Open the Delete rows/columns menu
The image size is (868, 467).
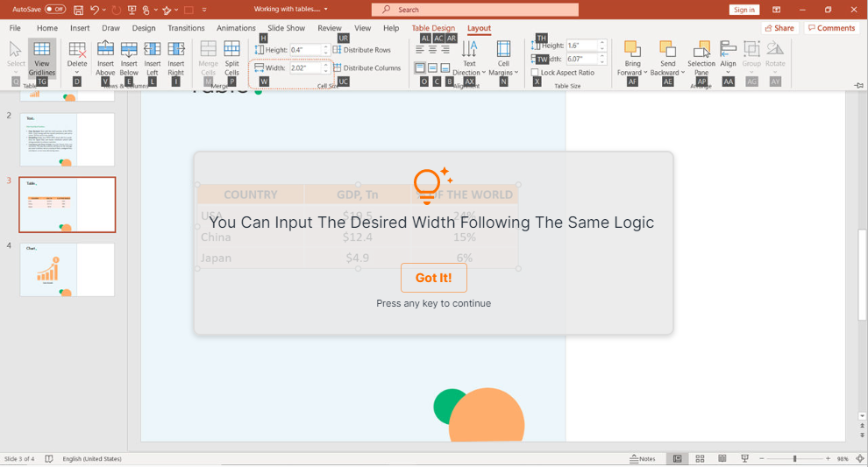coord(77,58)
